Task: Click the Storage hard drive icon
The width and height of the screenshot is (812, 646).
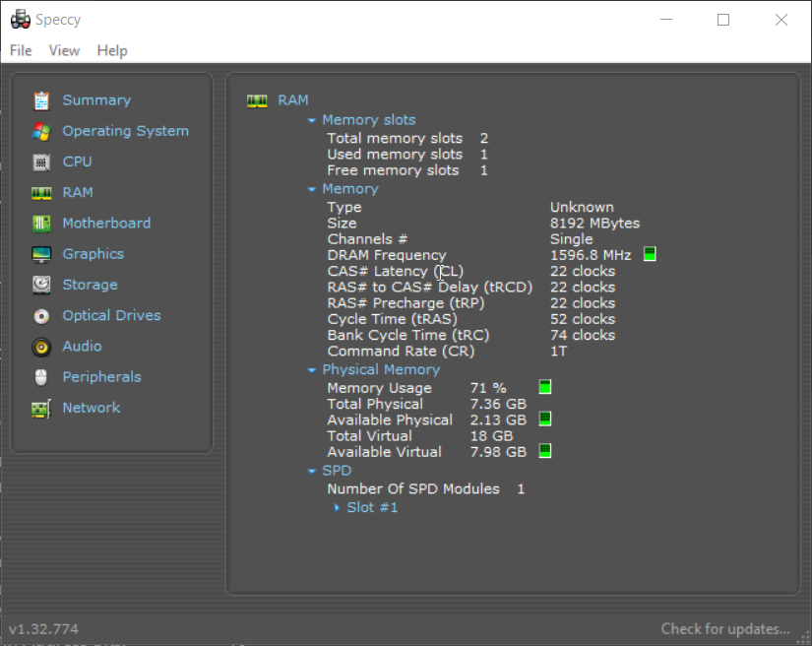Action: point(41,285)
